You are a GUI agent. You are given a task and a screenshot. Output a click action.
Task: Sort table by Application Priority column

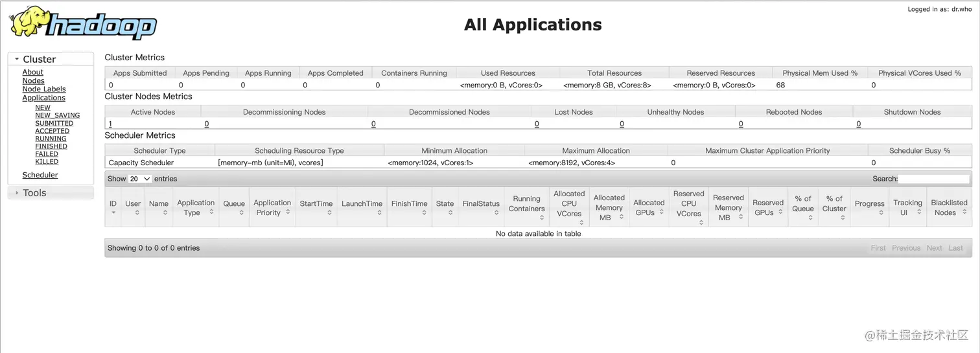pyautogui.click(x=272, y=207)
